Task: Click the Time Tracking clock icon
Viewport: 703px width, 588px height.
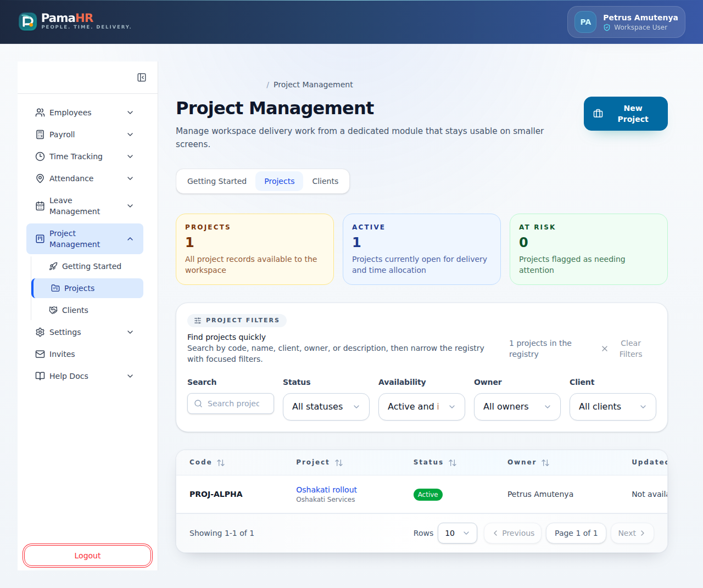Action: click(x=40, y=156)
